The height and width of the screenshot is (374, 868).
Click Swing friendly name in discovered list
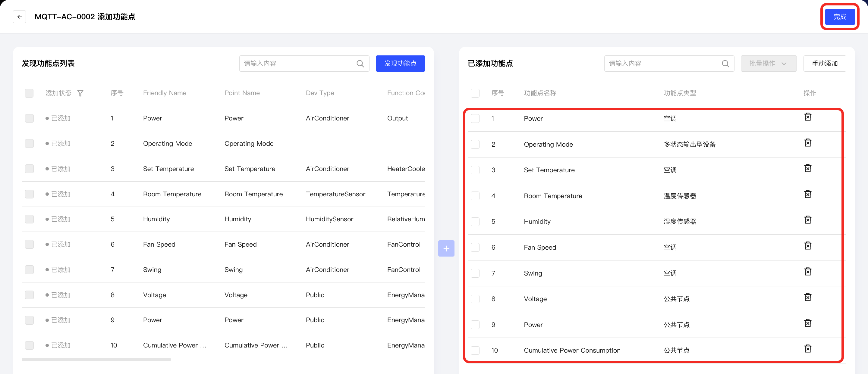(152, 270)
